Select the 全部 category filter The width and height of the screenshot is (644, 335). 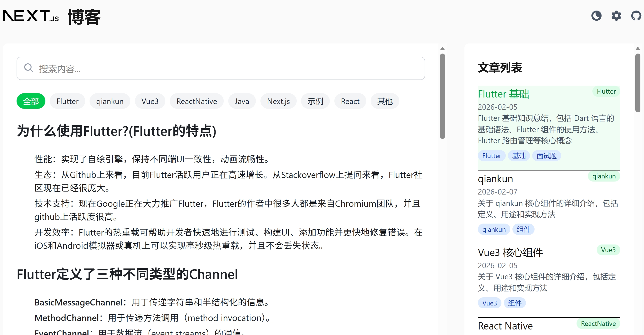click(31, 101)
